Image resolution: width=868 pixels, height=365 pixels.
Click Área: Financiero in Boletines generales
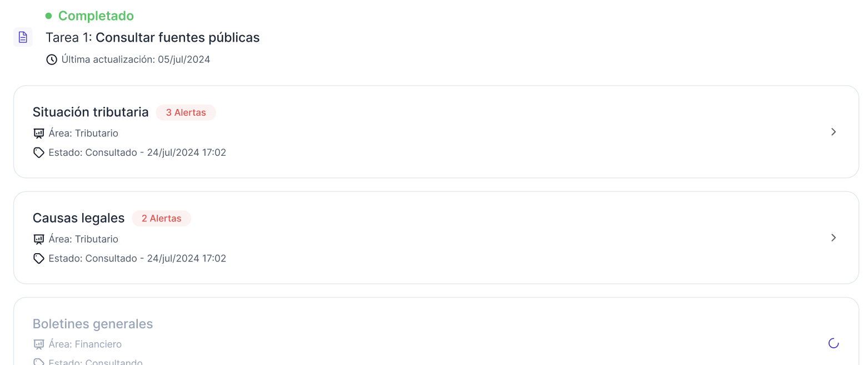click(x=85, y=344)
